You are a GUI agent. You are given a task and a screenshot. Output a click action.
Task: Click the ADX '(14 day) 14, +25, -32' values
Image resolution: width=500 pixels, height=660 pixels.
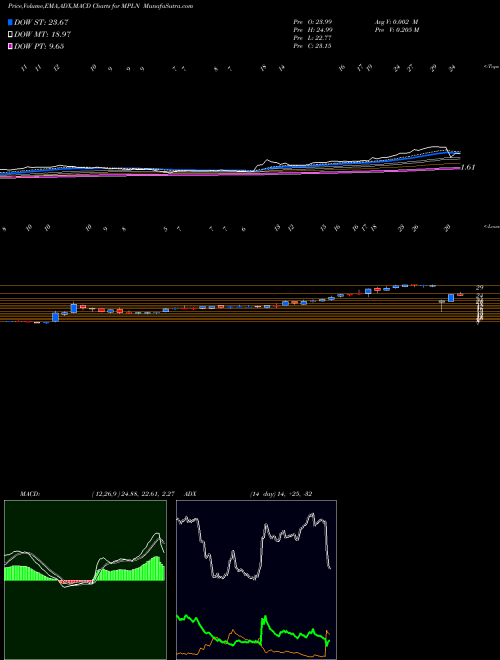pyautogui.click(x=281, y=493)
